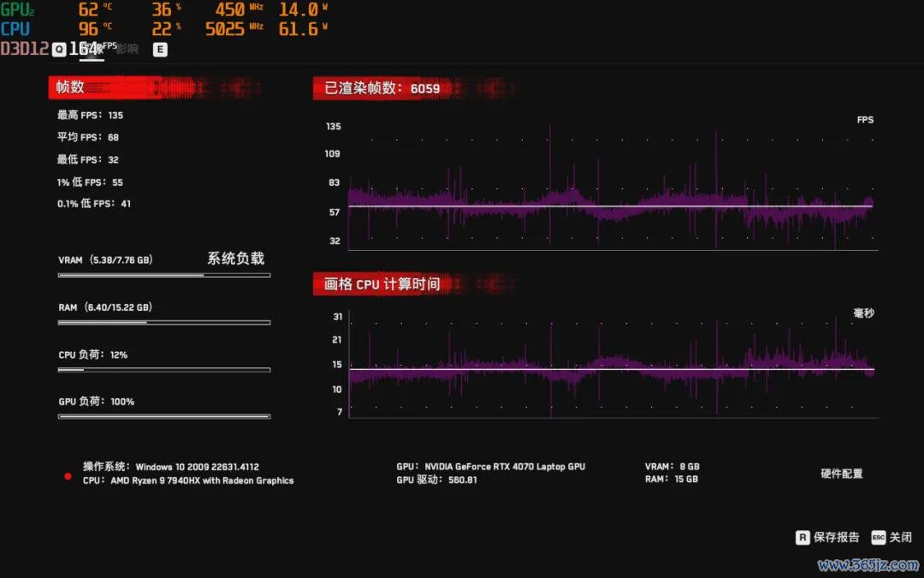Click the 帧数 red section header

154,87
